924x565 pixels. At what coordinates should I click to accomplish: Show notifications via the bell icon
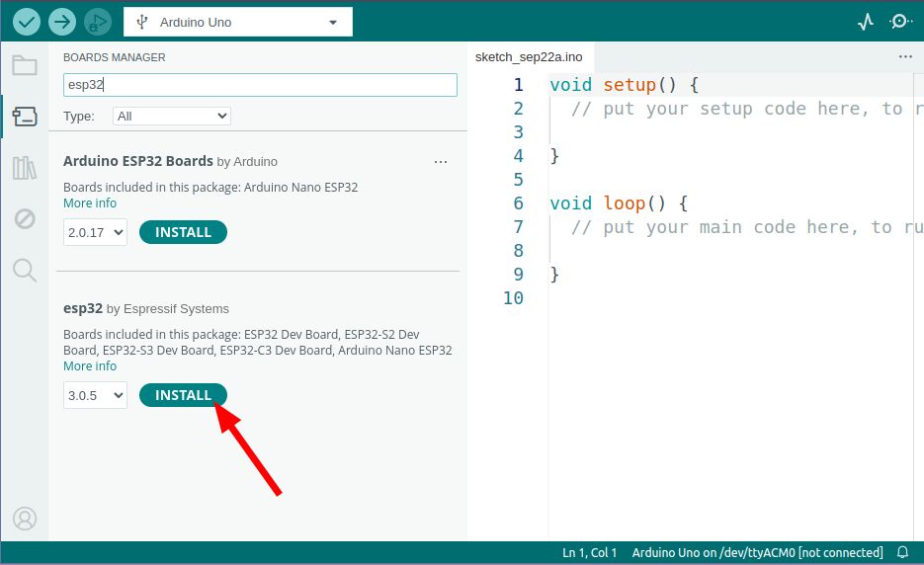click(x=902, y=552)
